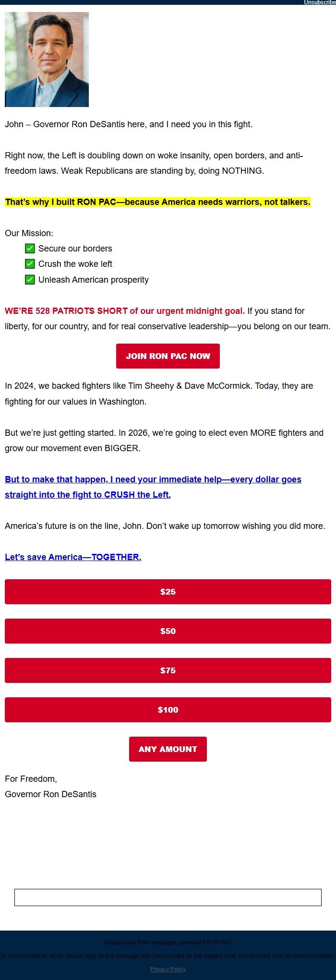
Task: Follow the 'Let's save America—TOGETHER' link
Action: tap(73, 557)
